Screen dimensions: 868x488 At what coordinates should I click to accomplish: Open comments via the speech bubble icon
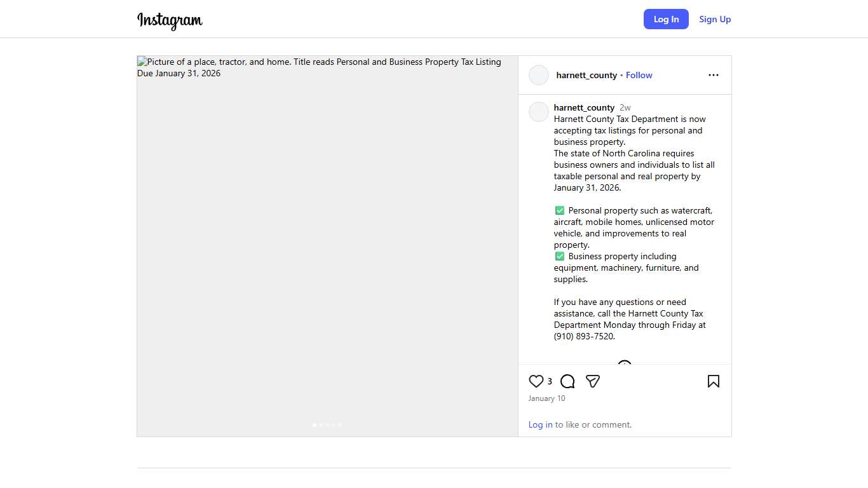(567, 381)
